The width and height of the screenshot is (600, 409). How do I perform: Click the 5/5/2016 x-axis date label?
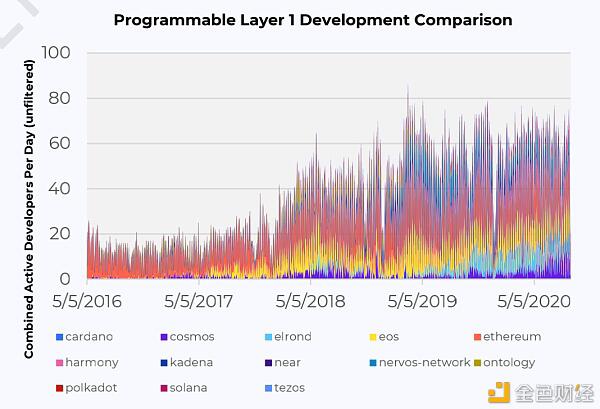coord(90,298)
